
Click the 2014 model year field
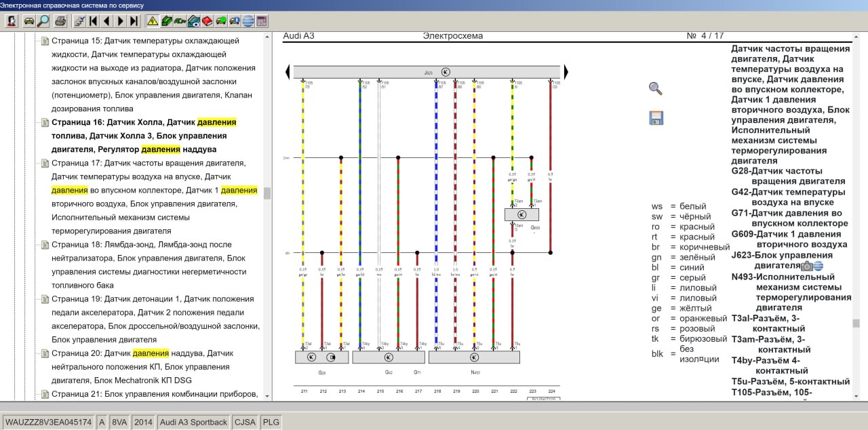143,422
